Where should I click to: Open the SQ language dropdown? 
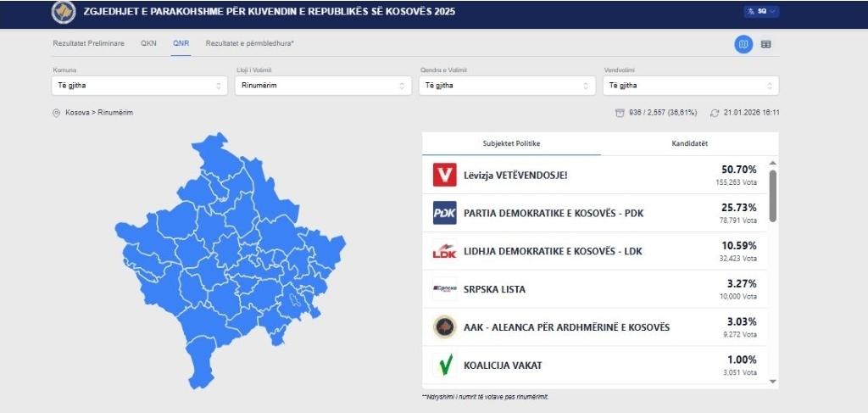coord(761,12)
